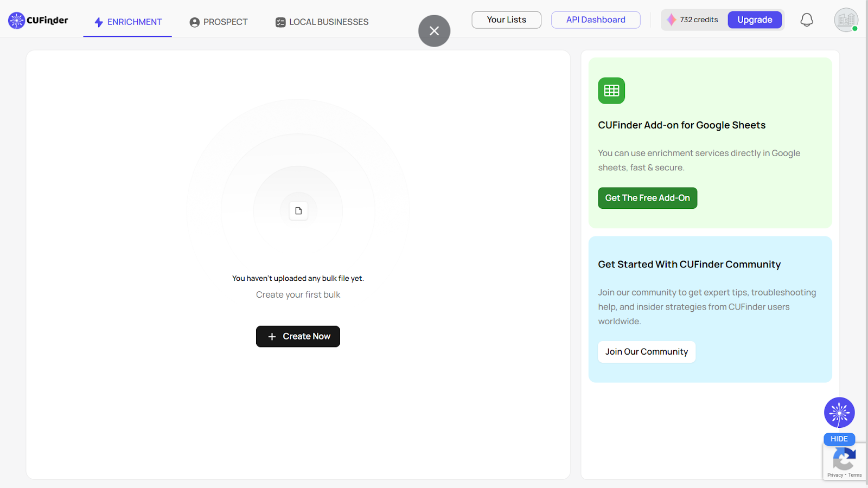This screenshot has height=488, width=868.
Task: Open notifications bell
Action: pos(807,20)
